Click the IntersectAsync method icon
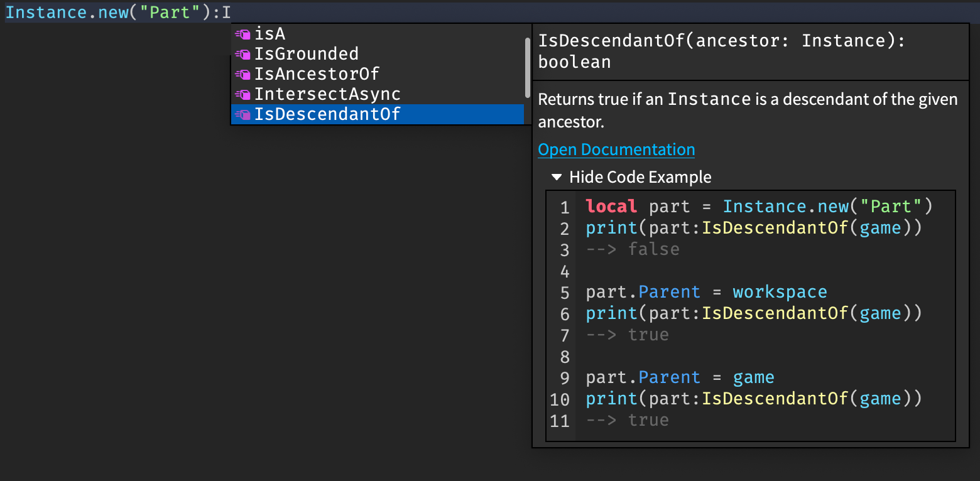Image resolution: width=980 pixels, height=481 pixels. click(x=242, y=94)
